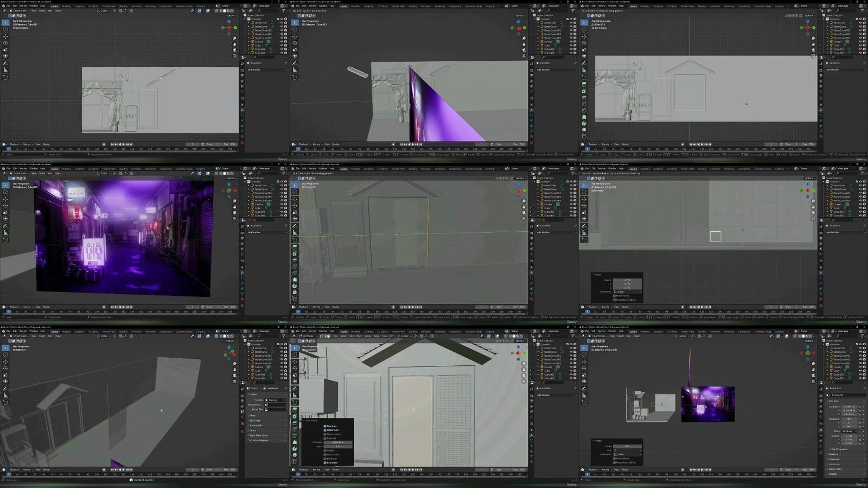The width and height of the screenshot is (868, 488).
Task: Open the Vertex menu in Edit Mode header
Action: coord(367,336)
